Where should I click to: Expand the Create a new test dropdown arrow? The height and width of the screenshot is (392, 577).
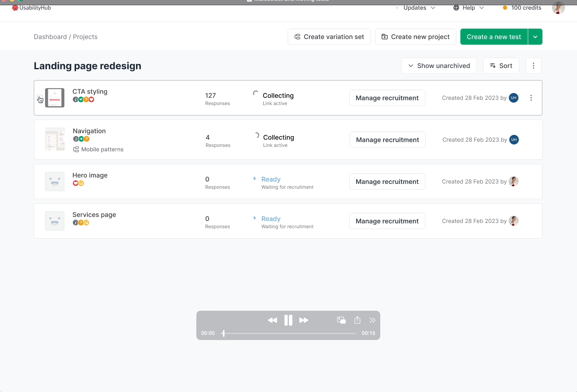535,37
